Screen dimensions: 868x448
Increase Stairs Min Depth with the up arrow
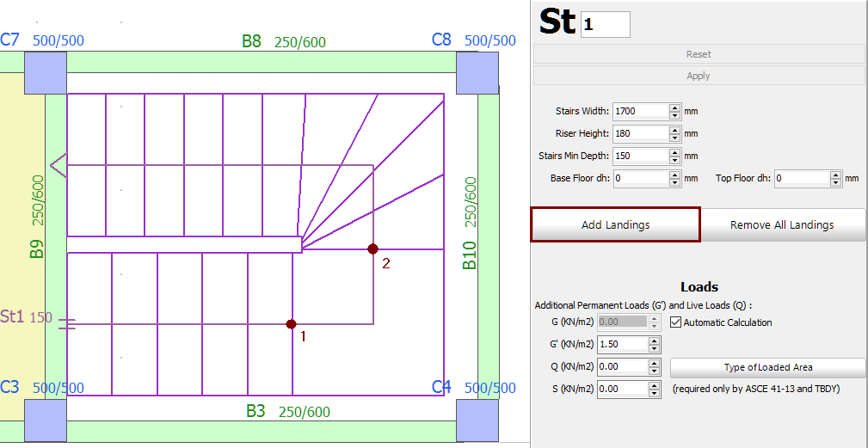pyautogui.click(x=675, y=152)
